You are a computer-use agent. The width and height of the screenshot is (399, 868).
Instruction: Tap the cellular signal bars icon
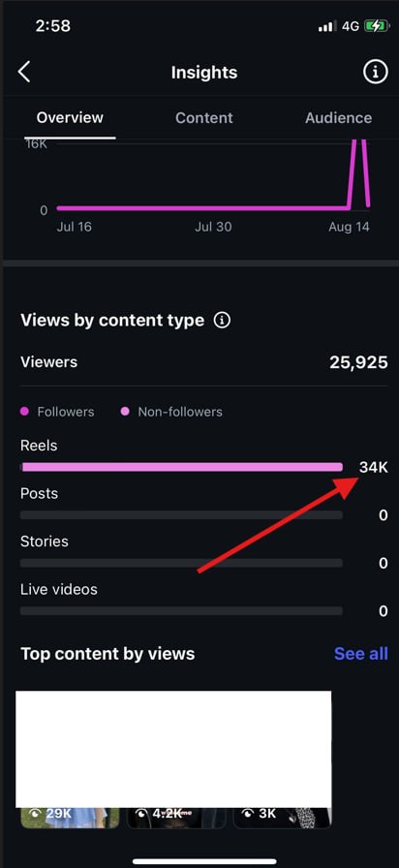(x=327, y=26)
